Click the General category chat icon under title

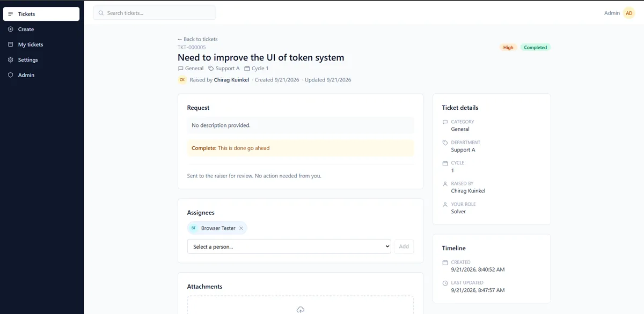(180, 69)
